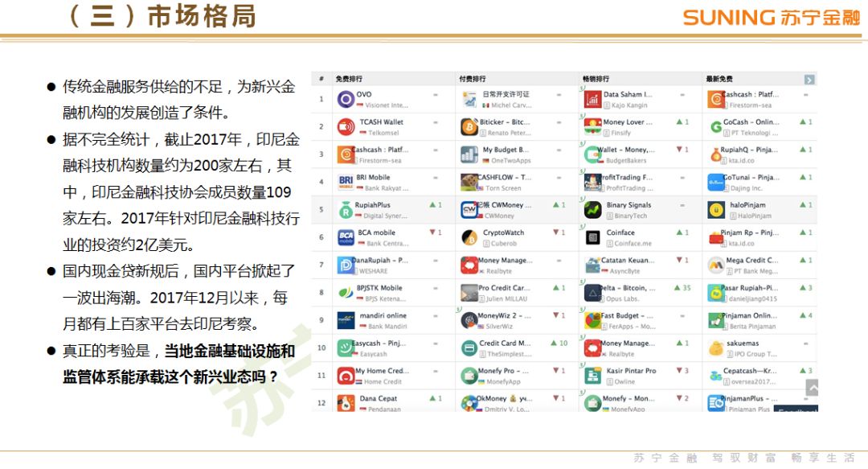Screen dimensions: 868x469
Task: Open the ProfitTrading app link
Action: pos(627,178)
